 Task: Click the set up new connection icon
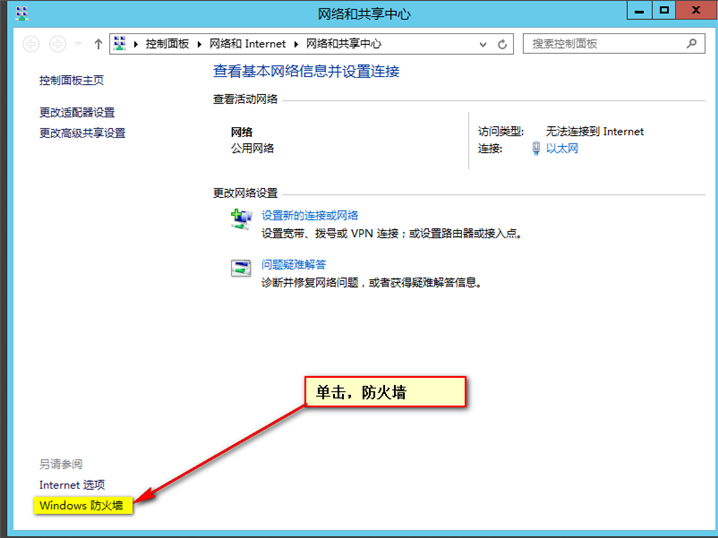(x=241, y=219)
